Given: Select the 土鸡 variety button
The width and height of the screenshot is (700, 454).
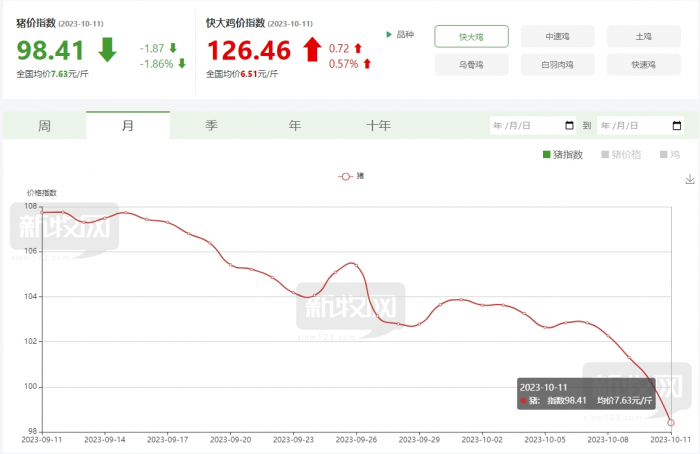Looking at the screenshot, I should (x=644, y=37).
